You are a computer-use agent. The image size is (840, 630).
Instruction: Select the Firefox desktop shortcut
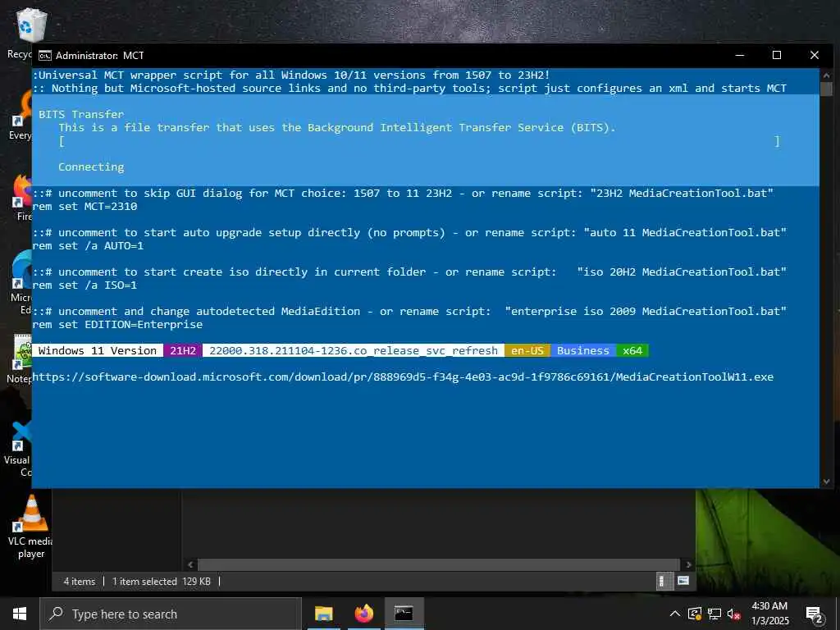coord(22,197)
